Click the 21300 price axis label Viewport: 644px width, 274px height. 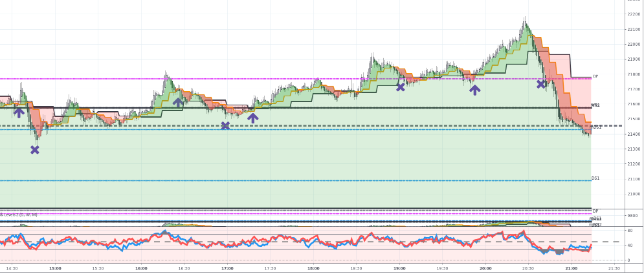634,149
